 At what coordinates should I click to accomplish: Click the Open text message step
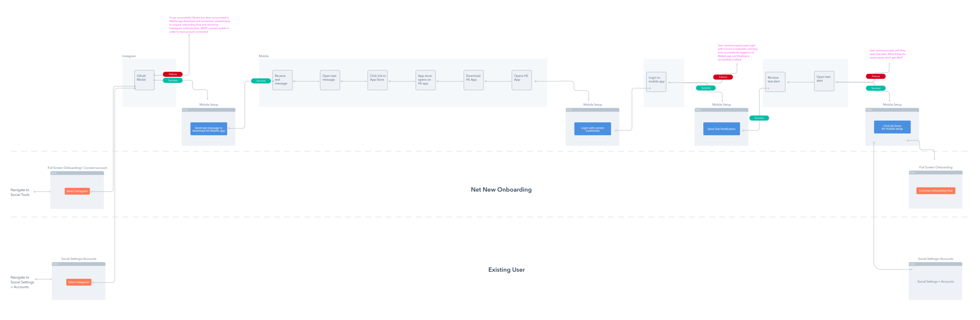tap(330, 80)
